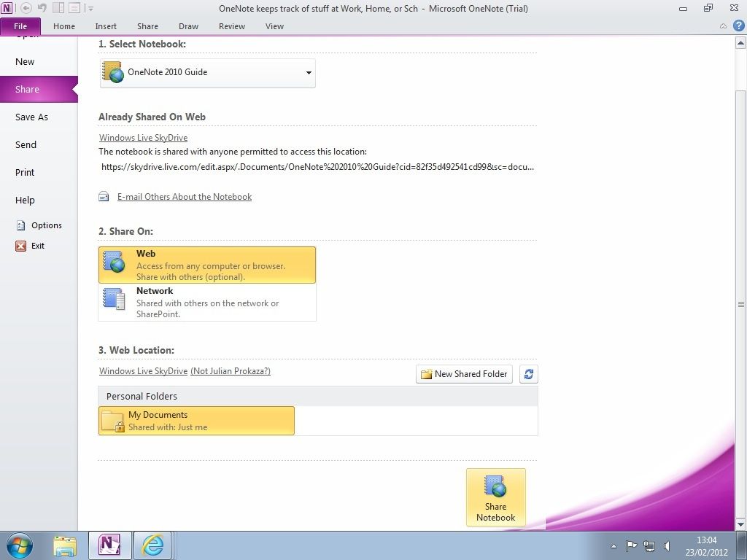
Task: Click the Not Julian Prokaza? link
Action: [x=231, y=371]
